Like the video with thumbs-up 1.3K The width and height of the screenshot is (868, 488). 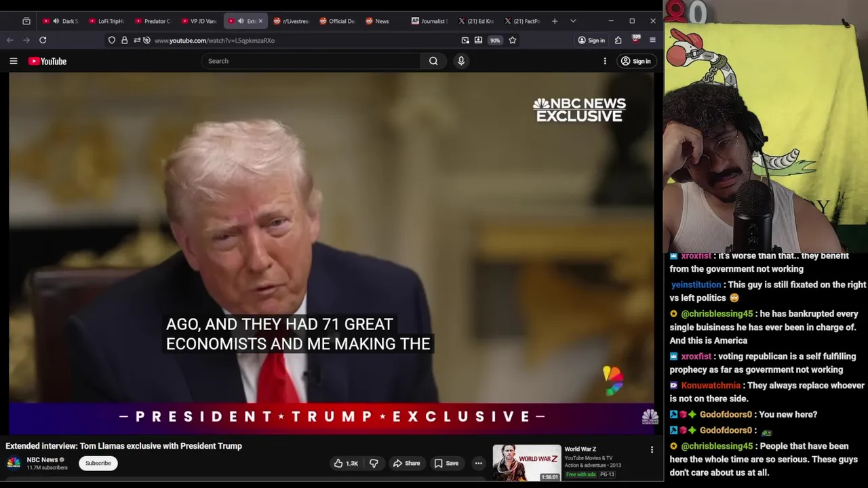coord(346,463)
